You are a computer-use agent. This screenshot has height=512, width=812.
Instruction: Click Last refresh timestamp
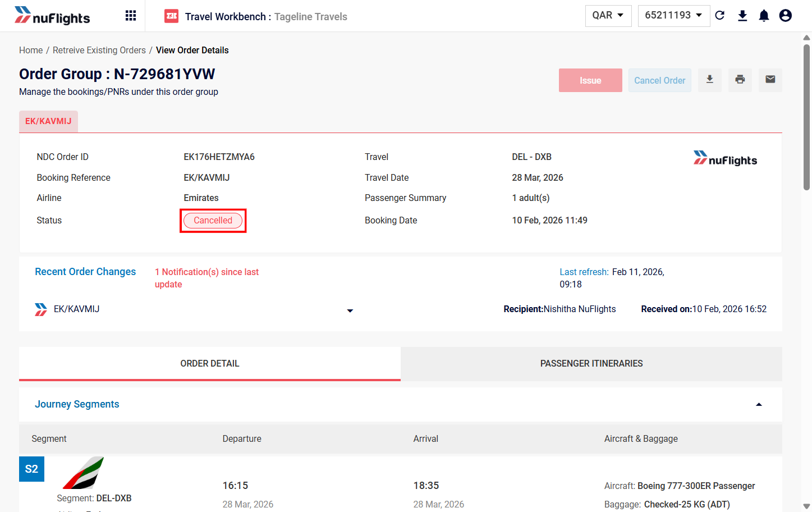pyautogui.click(x=612, y=278)
